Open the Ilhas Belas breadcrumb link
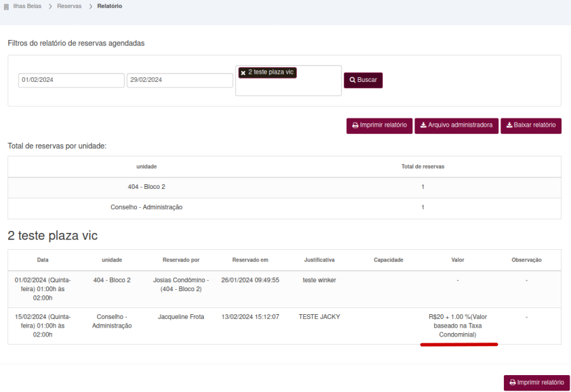The image size is (571, 392). pyautogui.click(x=27, y=6)
